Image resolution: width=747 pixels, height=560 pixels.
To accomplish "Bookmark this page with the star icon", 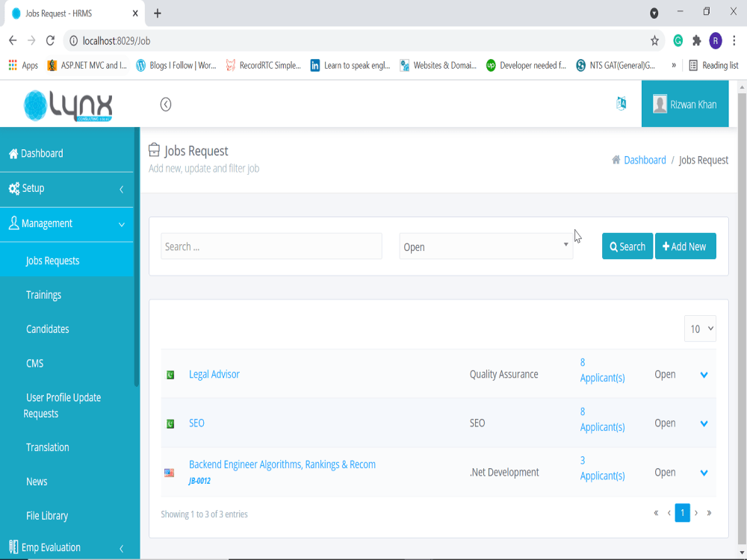I will (654, 41).
